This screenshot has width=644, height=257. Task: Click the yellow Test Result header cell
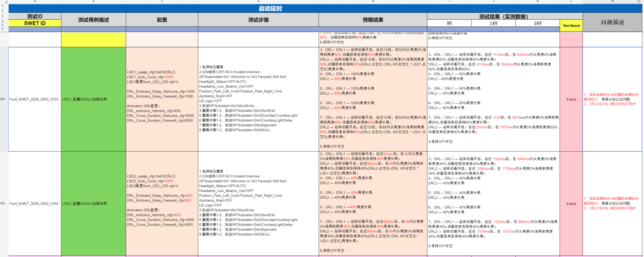pos(571,26)
